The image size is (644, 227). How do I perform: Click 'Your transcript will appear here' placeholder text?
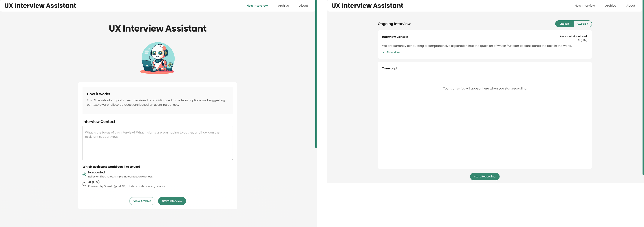click(484, 88)
